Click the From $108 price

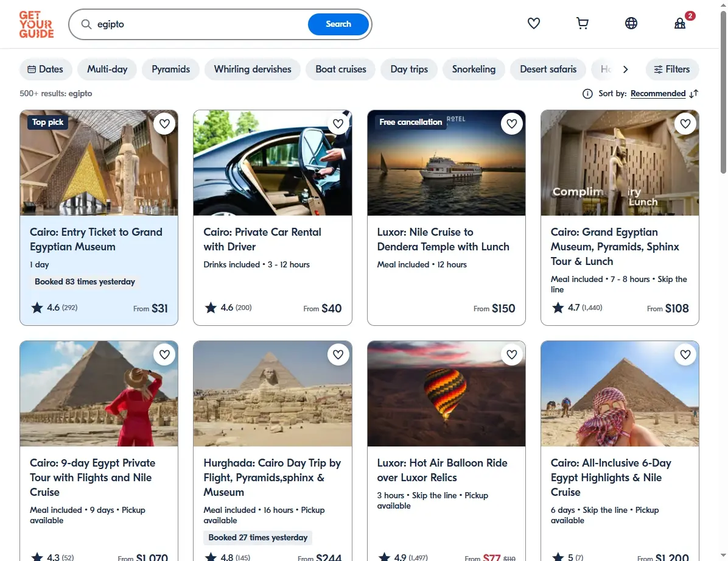pyautogui.click(x=668, y=308)
